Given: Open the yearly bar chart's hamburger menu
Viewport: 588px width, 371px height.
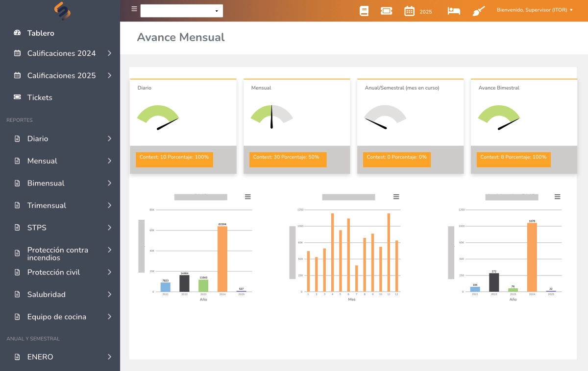Looking at the screenshot, I should 248,197.
